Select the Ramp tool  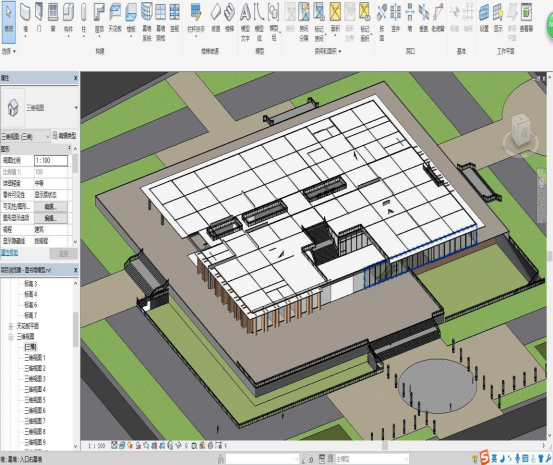(215, 18)
